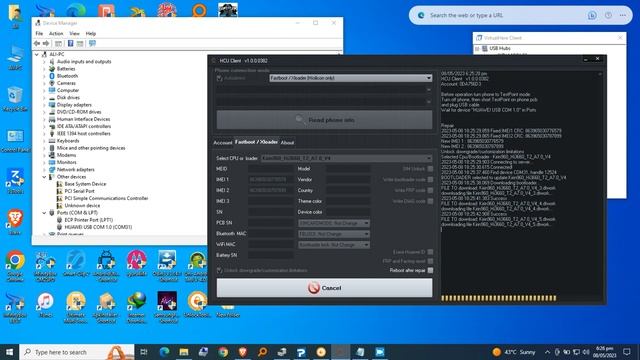Click the monitor scan icon in Device Manager toolbar
The height and width of the screenshot is (360, 640).
pyautogui.click(x=92, y=43)
